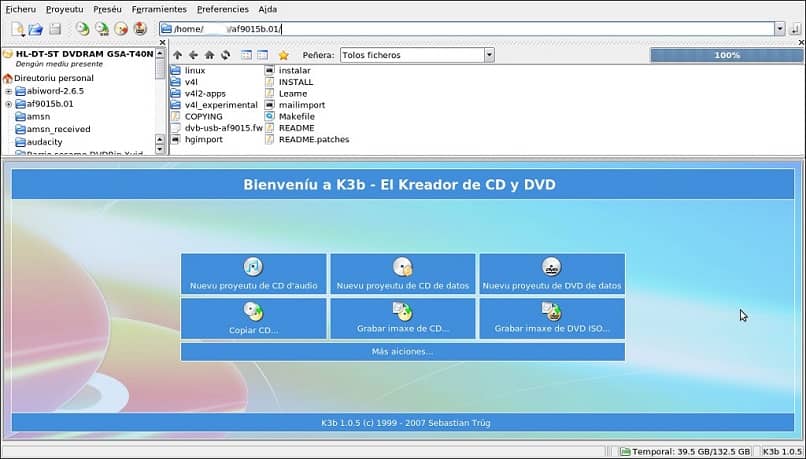Open the new project toolbar icon
806x459 pixels.
17,29
